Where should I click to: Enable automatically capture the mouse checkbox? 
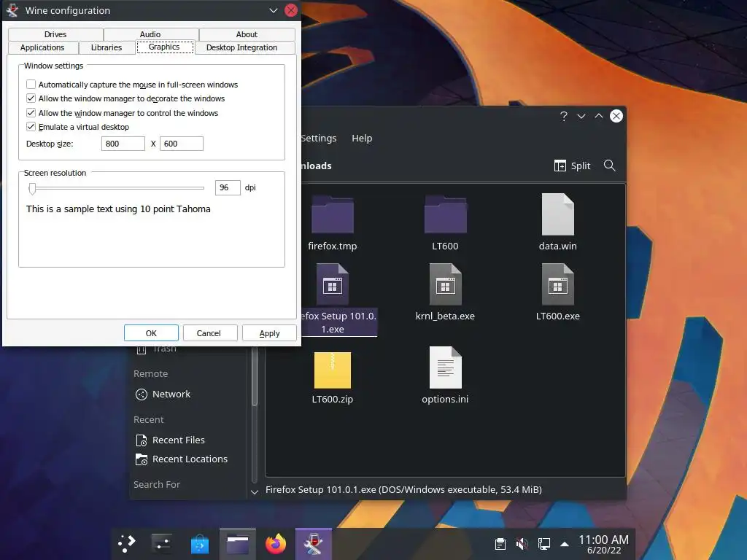point(31,85)
